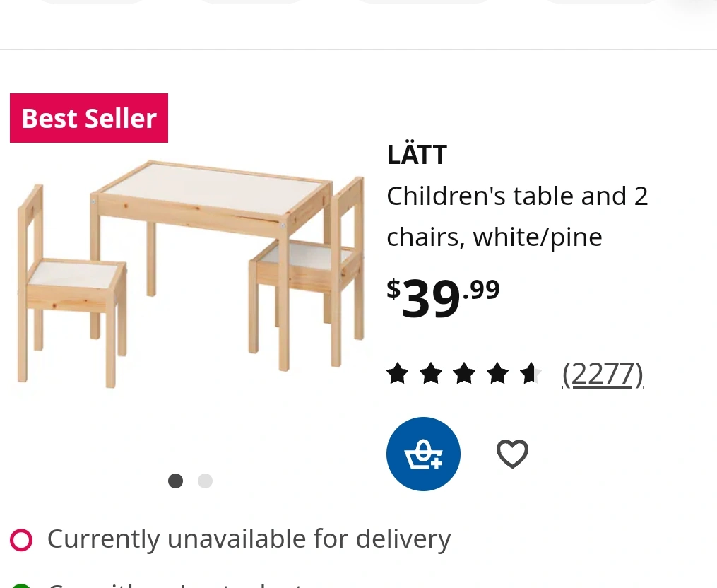Select the dark first image carousel dot
Viewport: 717px width, 588px height.
tap(176, 481)
